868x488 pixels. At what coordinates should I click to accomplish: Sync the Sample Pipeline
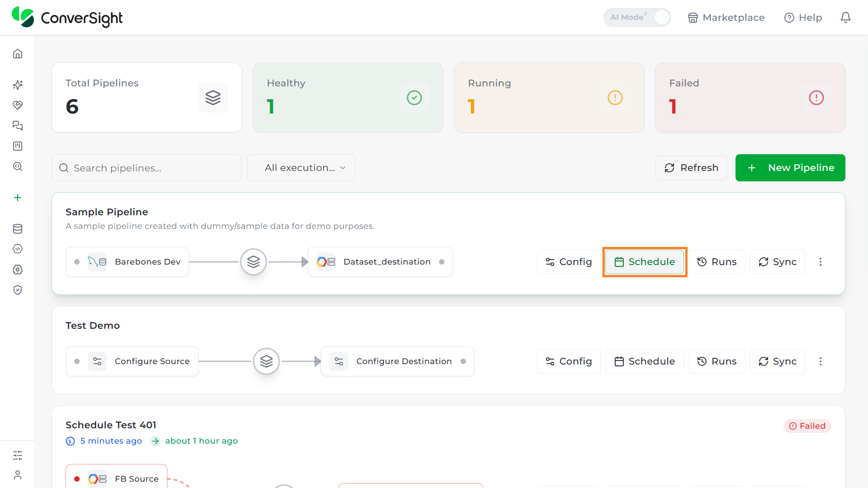778,262
